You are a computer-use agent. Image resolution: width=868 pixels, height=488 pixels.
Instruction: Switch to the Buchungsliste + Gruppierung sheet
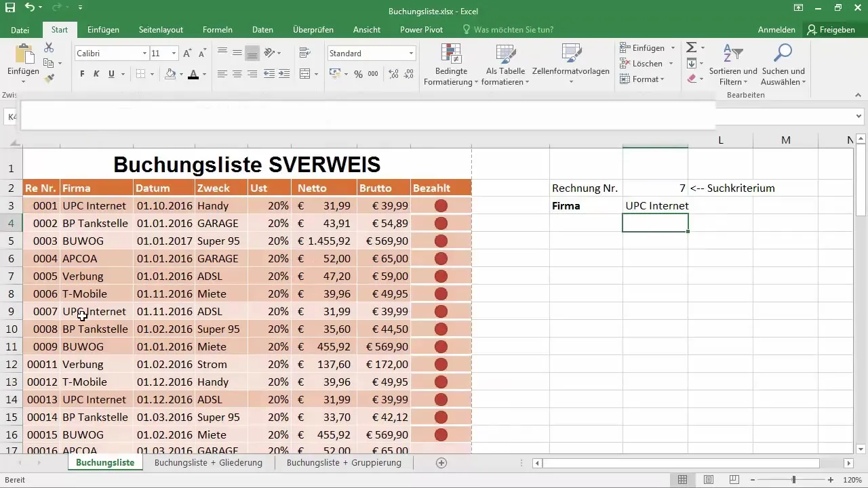click(x=344, y=463)
